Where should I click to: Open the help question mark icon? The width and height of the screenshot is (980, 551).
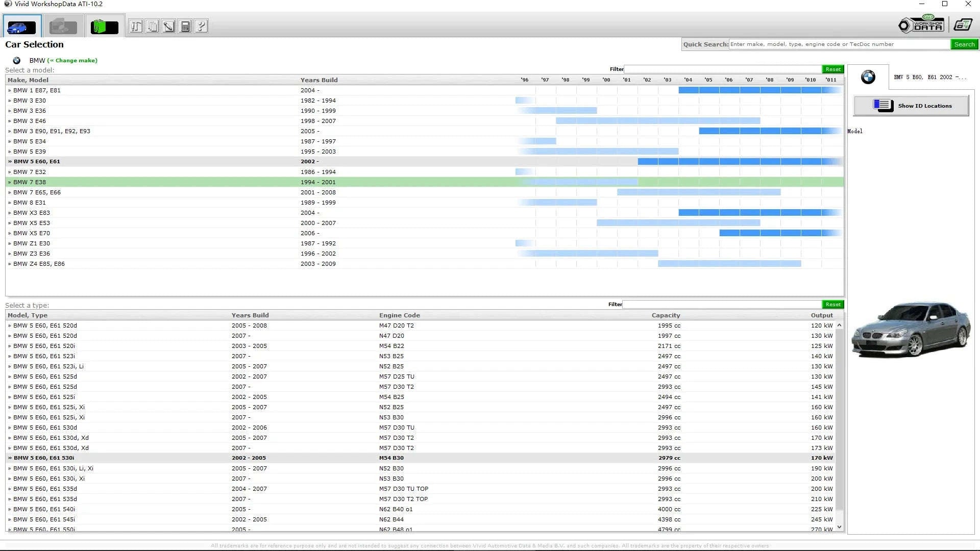(200, 26)
